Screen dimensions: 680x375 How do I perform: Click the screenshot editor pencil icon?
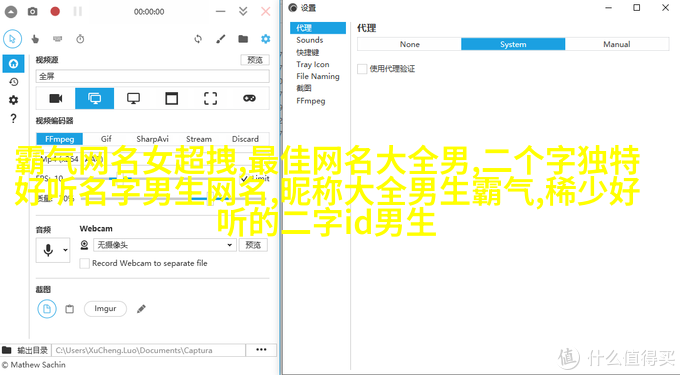[x=141, y=309]
